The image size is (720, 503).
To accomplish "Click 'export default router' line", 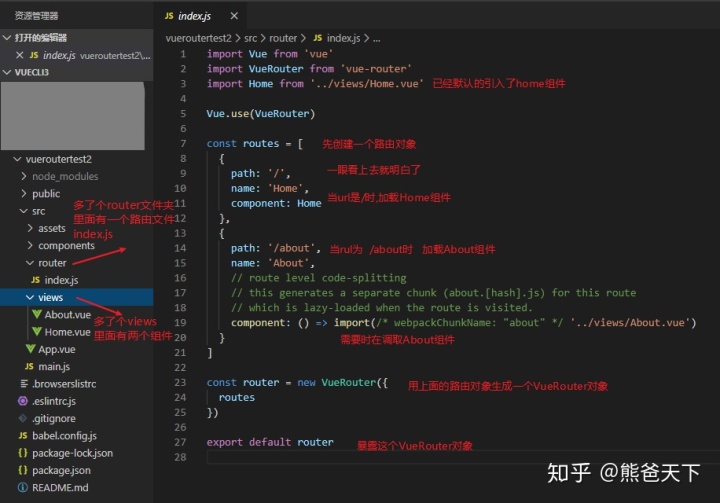I will (270, 442).
